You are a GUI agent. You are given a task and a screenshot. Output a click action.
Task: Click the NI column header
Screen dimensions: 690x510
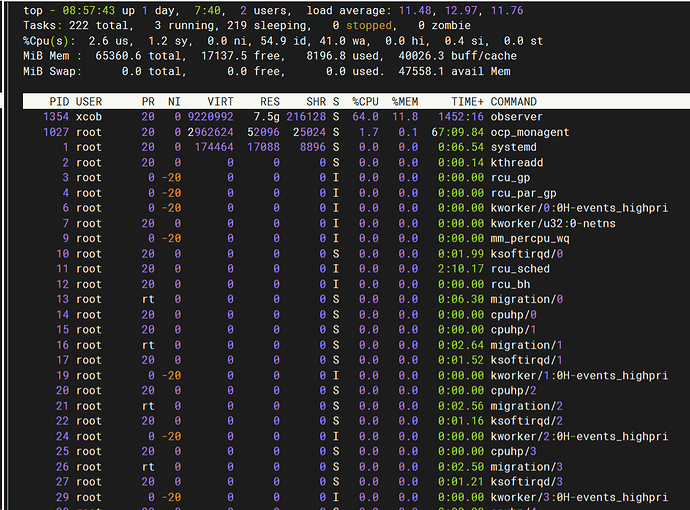point(174,102)
